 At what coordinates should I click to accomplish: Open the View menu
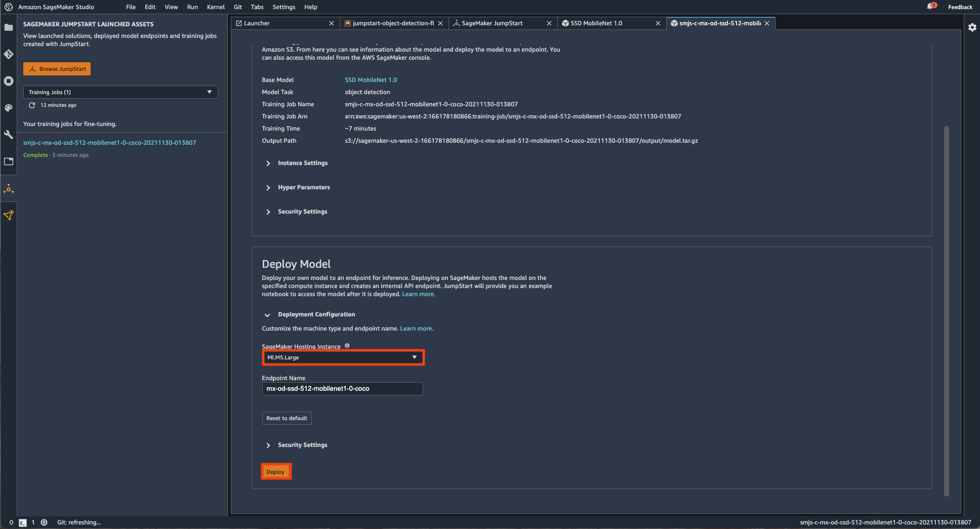tap(171, 7)
